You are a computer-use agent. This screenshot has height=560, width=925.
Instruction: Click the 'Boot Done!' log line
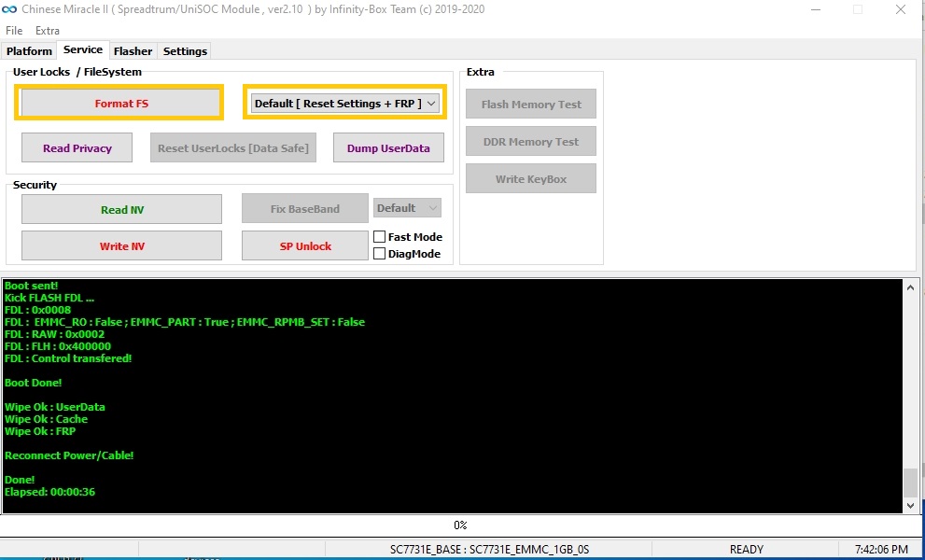pos(33,383)
